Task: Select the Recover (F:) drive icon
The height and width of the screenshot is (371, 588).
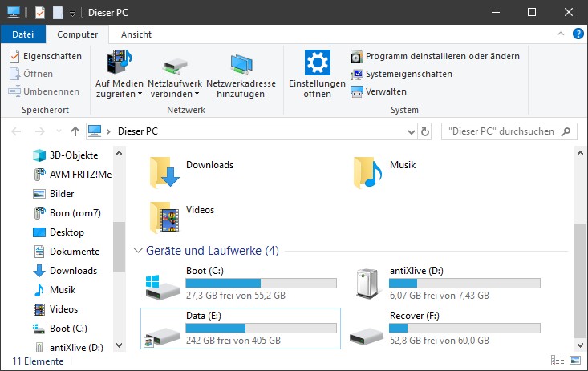Action: [x=367, y=337]
